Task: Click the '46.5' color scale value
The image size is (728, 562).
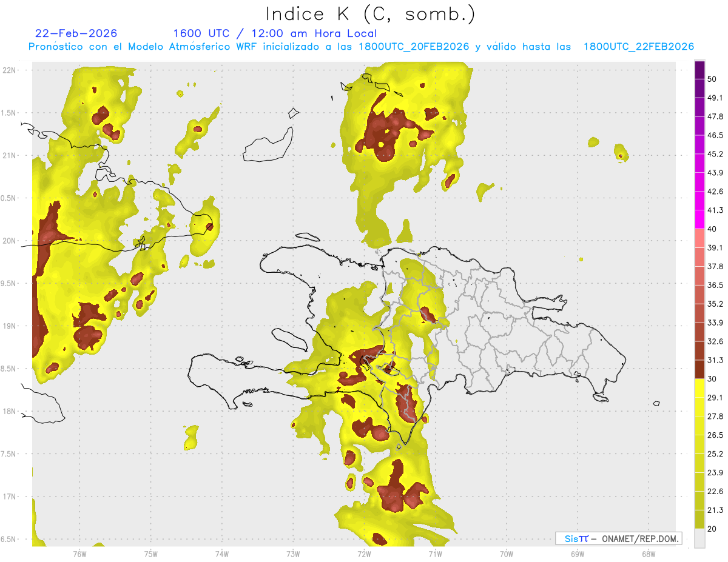Action: tap(715, 135)
